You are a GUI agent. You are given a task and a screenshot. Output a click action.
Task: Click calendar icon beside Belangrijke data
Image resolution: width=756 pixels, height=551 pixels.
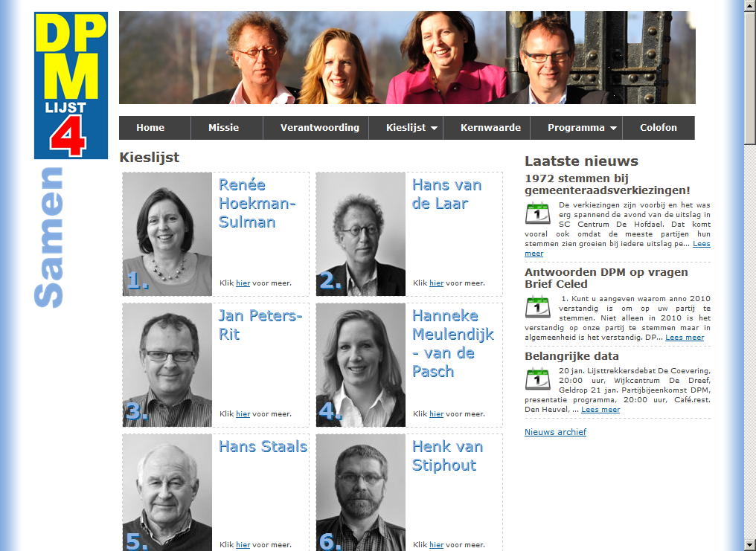(537, 379)
